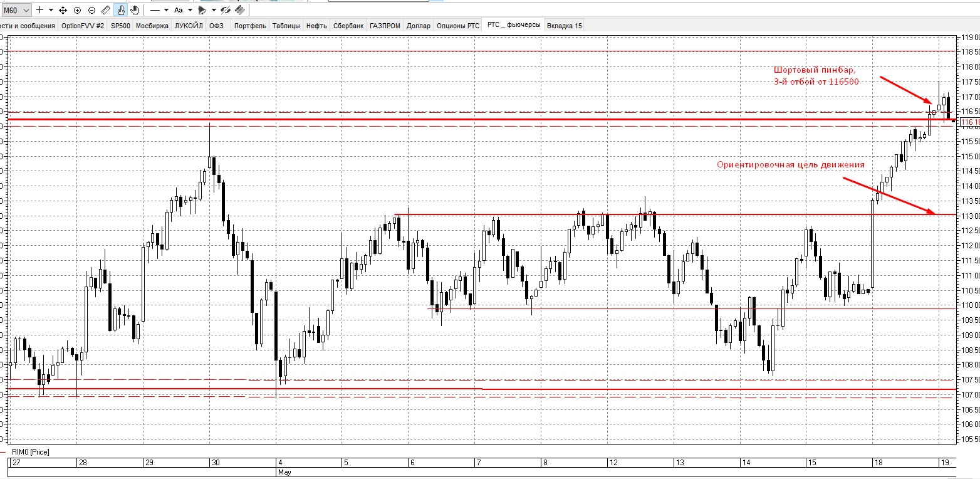Select the ruler measurement tool
The height and width of the screenshot is (479, 980).
pyautogui.click(x=106, y=10)
